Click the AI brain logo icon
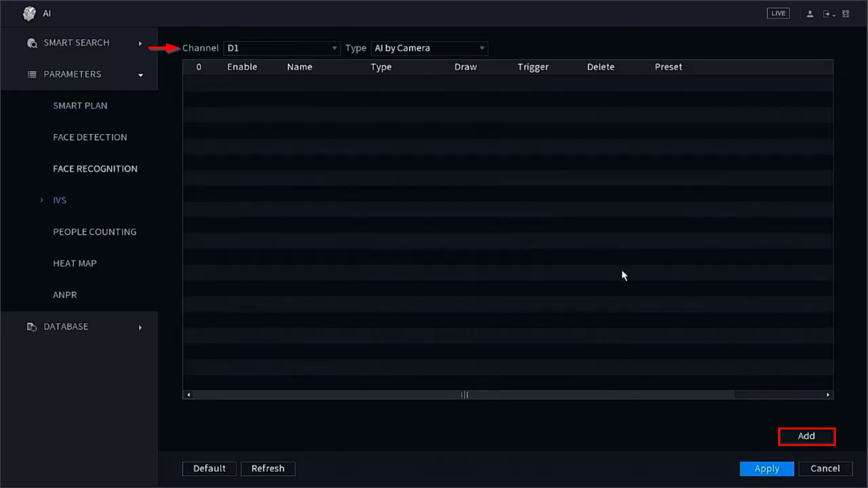The image size is (868, 488). coord(29,14)
